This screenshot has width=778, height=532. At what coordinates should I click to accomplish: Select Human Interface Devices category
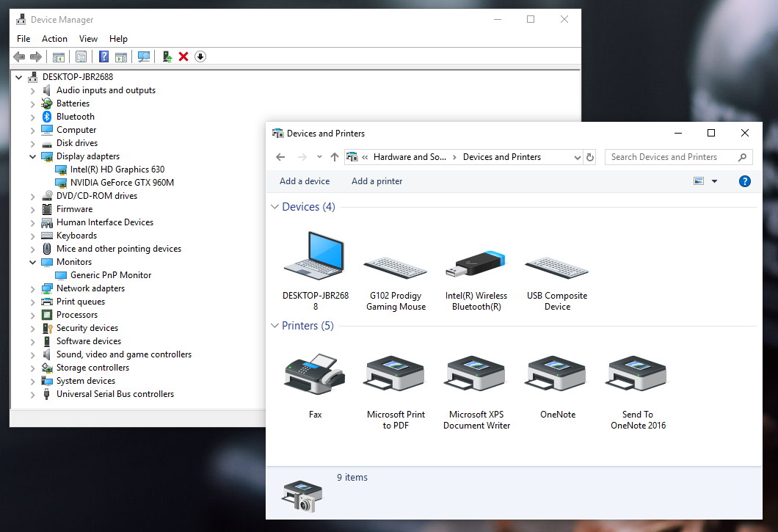tap(105, 222)
